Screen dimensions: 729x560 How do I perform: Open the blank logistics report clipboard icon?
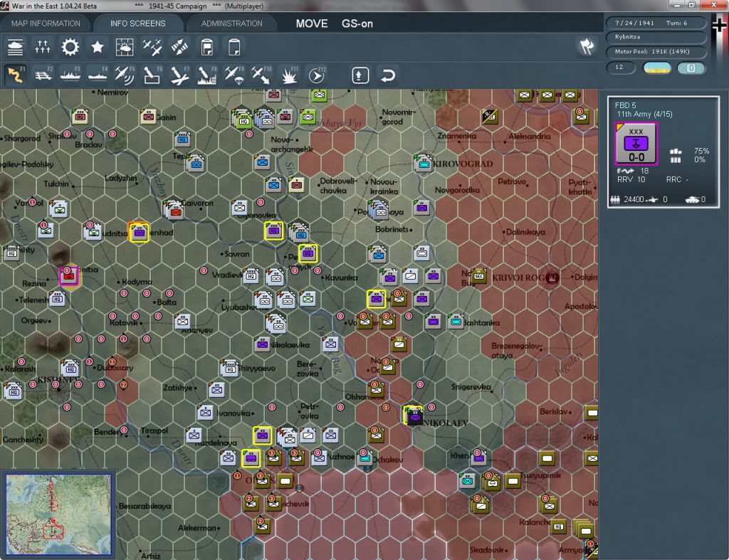click(234, 48)
